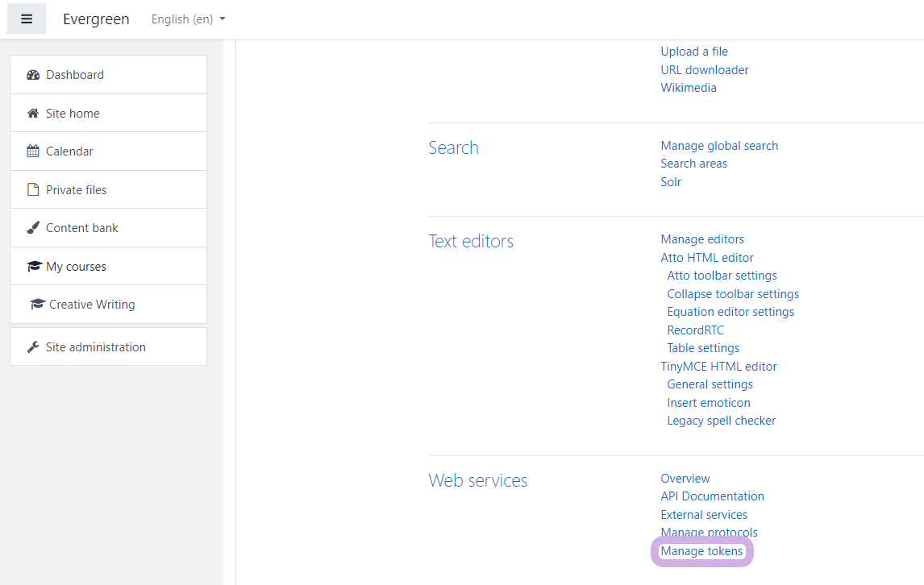Open Manage tokens link

(x=701, y=551)
